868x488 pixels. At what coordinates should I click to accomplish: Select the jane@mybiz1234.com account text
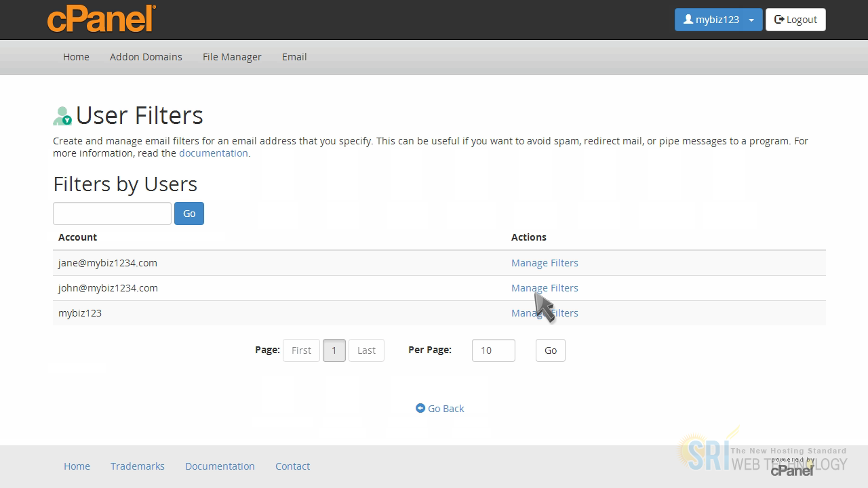pyautogui.click(x=107, y=263)
